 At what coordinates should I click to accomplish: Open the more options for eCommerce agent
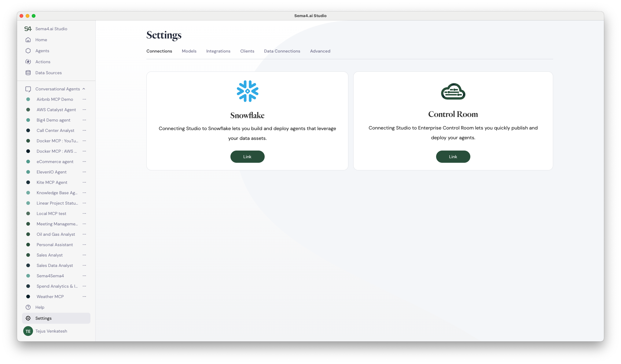84,162
